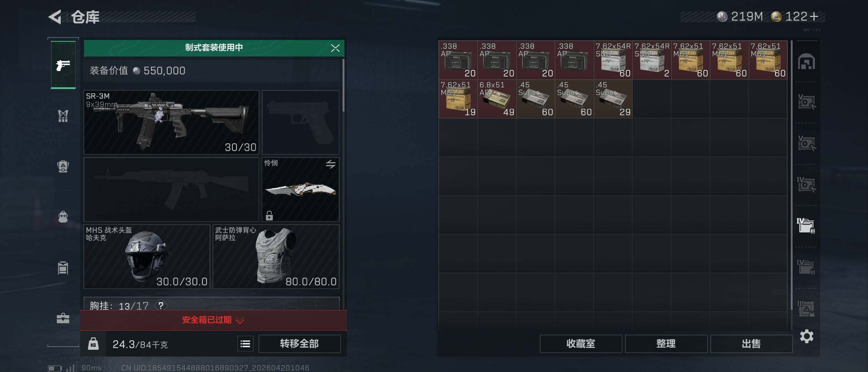The image size is (868, 372).
Task: Toggle the knife swap arrows icon
Action: pos(331,164)
